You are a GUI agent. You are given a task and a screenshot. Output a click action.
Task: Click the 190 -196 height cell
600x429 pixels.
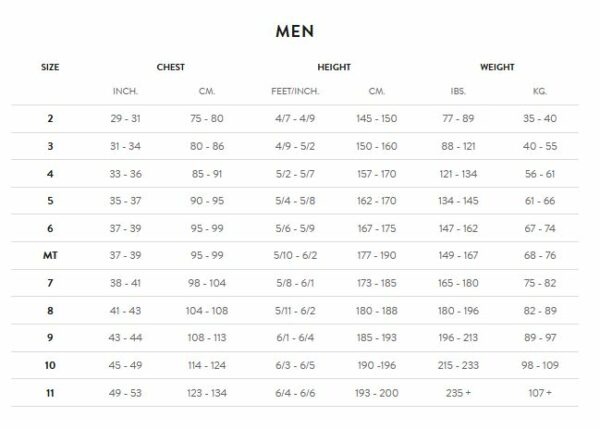point(377,366)
